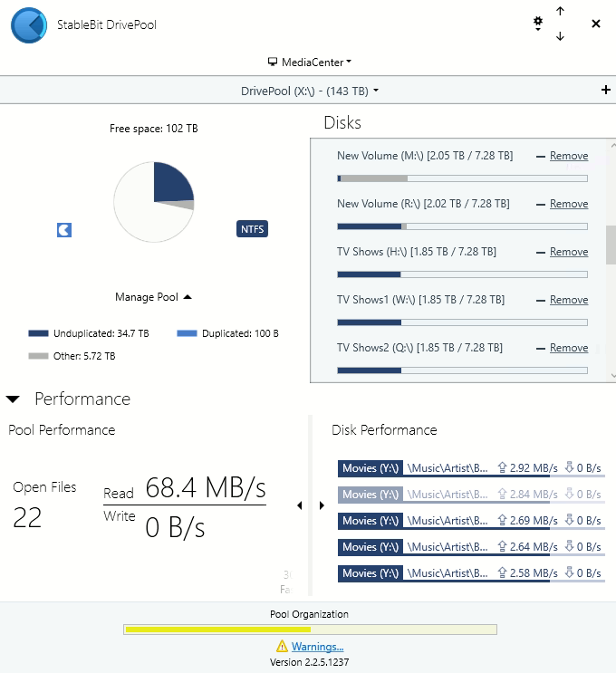
Task: Click the StableBit DrivePool logo
Action: click(x=29, y=24)
